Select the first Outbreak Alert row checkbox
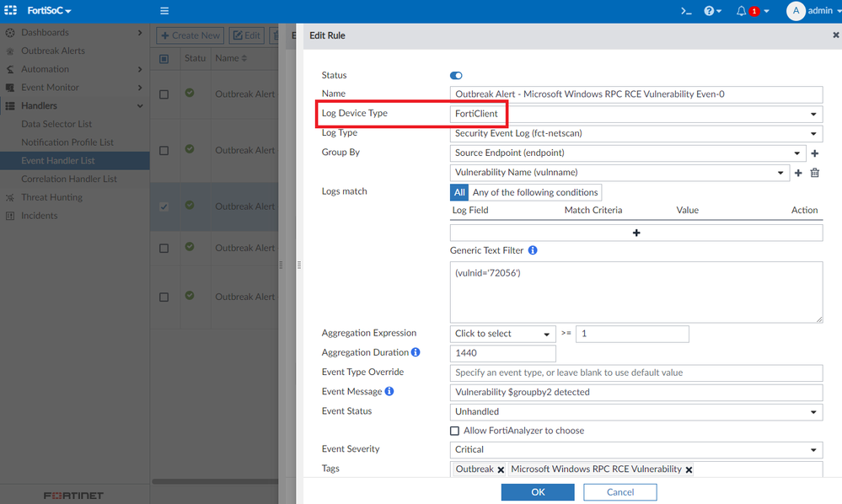 [164, 94]
